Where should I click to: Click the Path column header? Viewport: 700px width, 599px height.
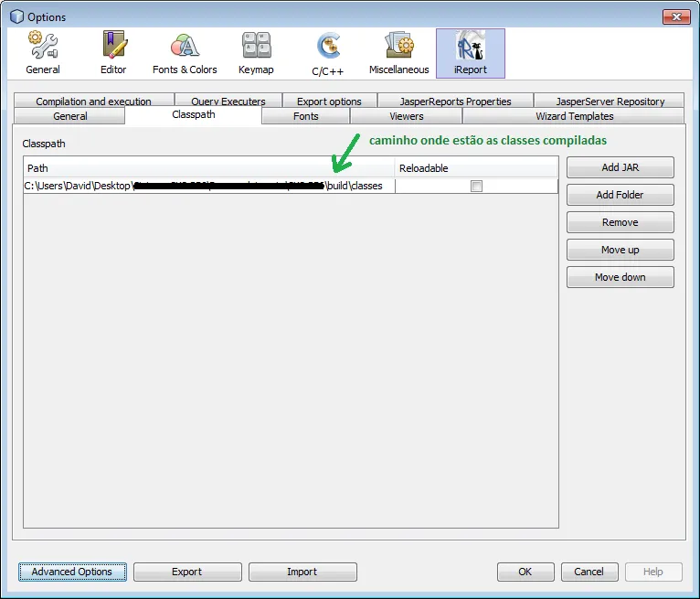point(209,168)
